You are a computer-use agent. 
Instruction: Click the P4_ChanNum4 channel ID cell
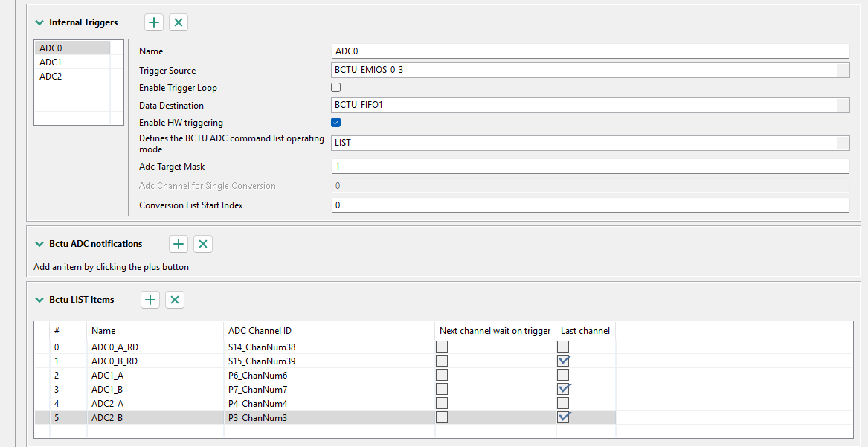[x=329, y=403]
